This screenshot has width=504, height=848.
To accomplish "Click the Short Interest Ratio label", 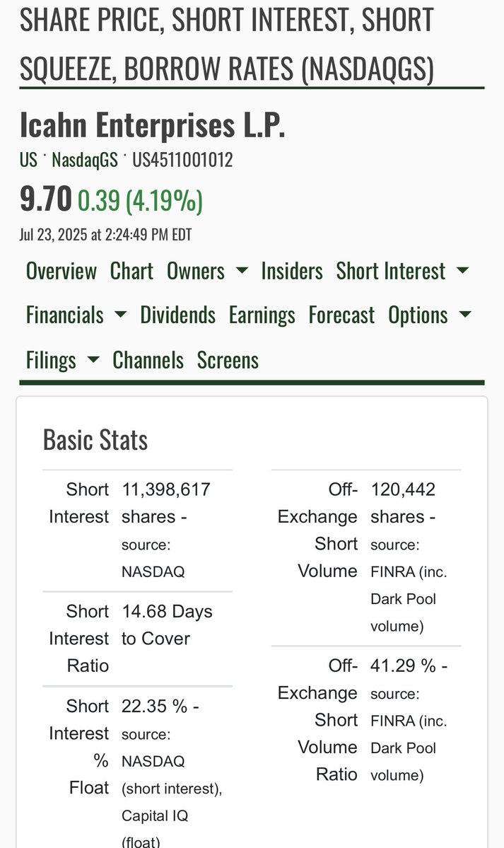I will coord(79,638).
